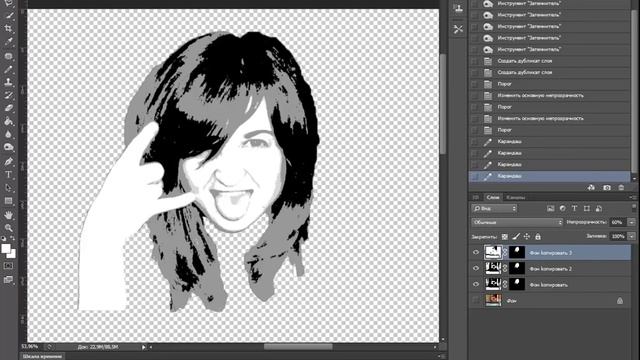Toggle lock all for the layer
The height and width of the screenshot is (360, 640).
pyautogui.click(x=538, y=236)
